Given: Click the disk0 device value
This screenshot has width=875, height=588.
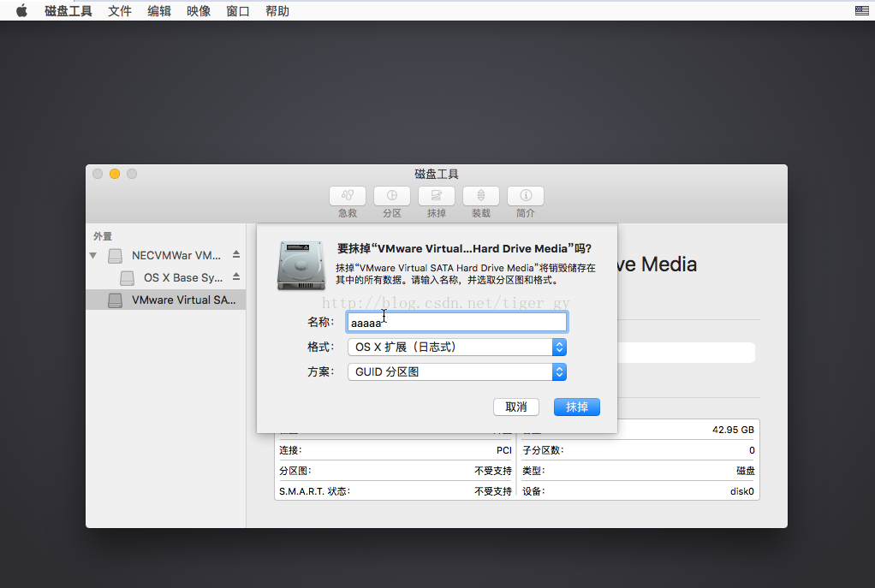Looking at the screenshot, I should pyautogui.click(x=742, y=491).
